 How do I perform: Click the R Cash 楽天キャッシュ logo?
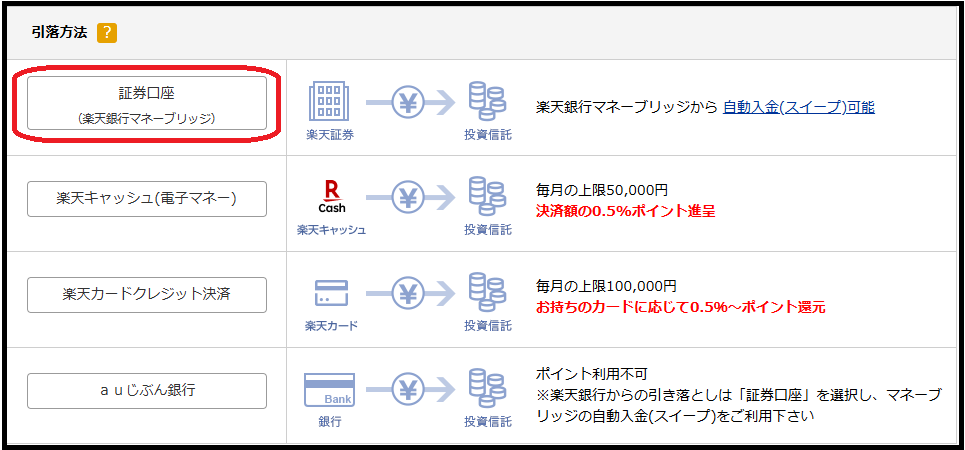[331, 196]
